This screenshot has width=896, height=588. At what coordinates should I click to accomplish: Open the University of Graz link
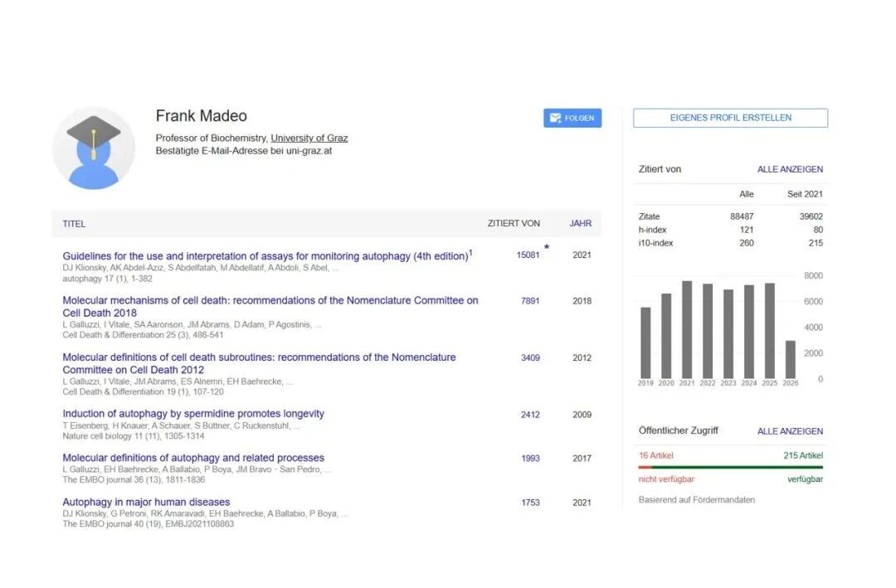coord(309,138)
